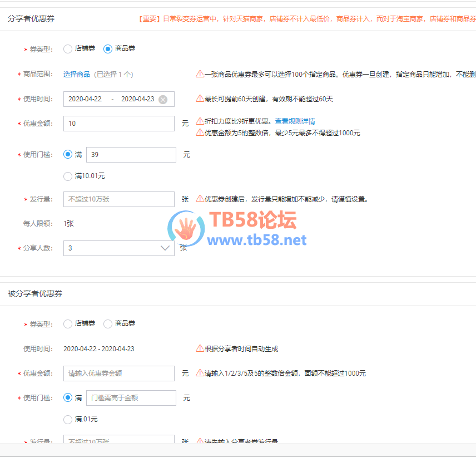Choose the 满10.01元 threshold option
The width and height of the screenshot is (476, 457).
68,176
